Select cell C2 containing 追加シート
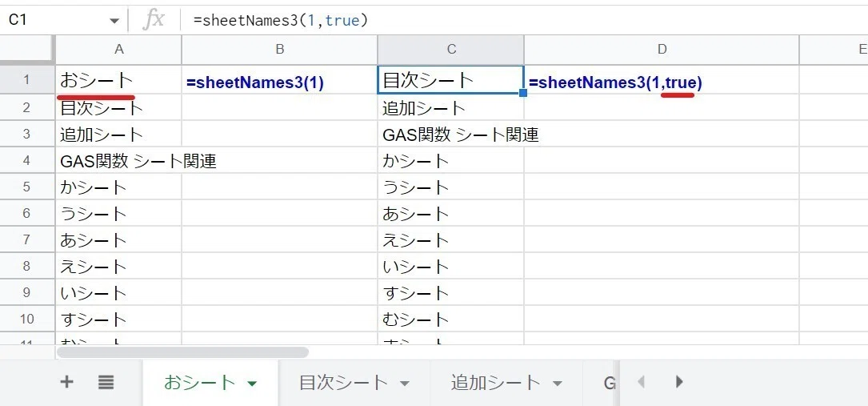This screenshot has height=406, width=868. pyautogui.click(x=450, y=107)
